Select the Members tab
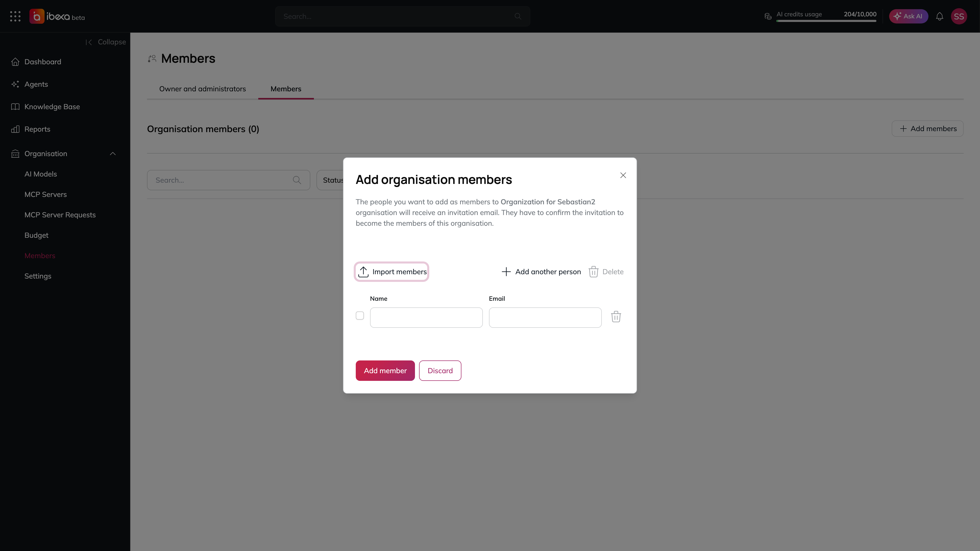The image size is (980, 551). click(286, 89)
